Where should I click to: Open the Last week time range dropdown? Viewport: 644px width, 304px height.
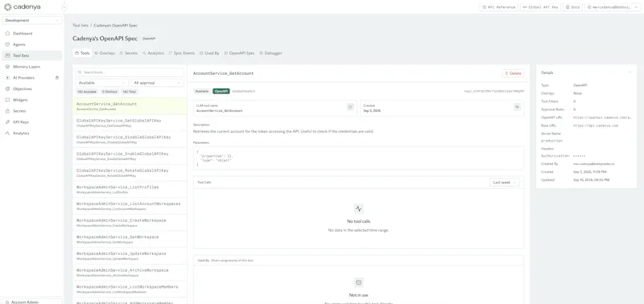point(505,182)
